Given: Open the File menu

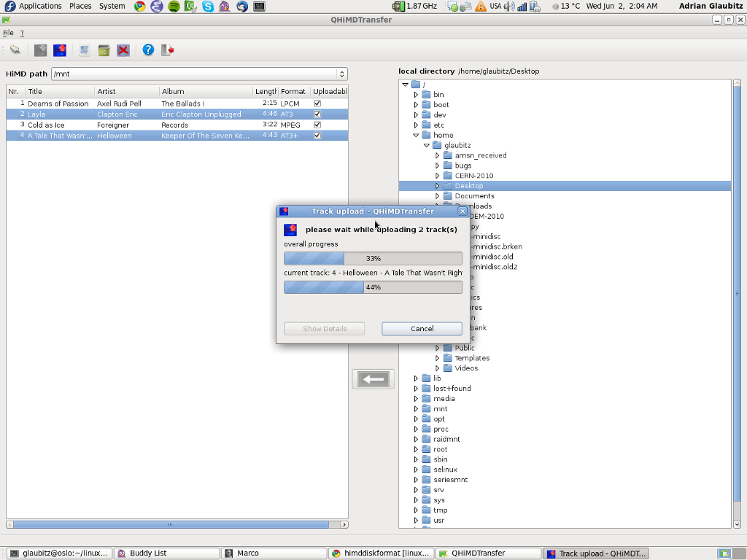Looking at the screenshot, I should pos(8,33).
